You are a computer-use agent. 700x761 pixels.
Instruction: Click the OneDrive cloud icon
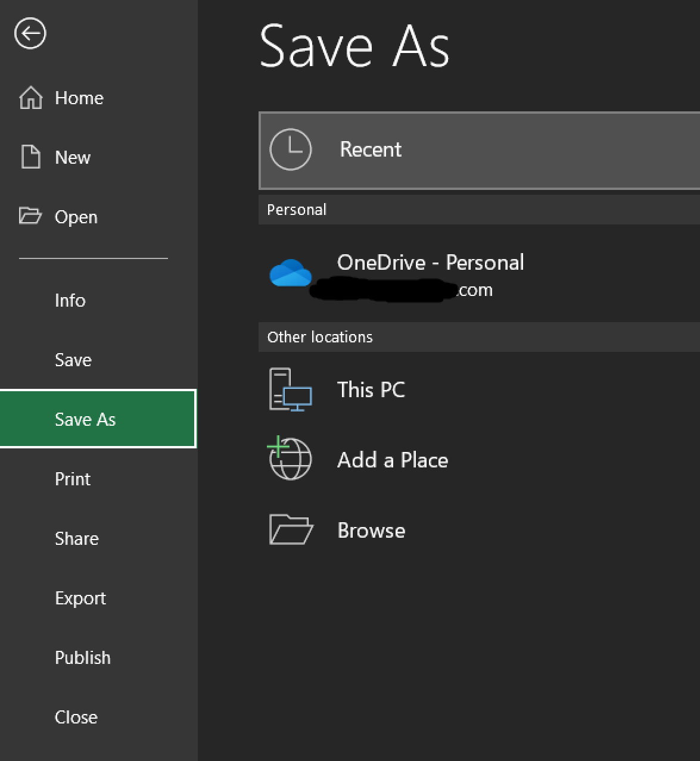pyautogui.click(x=291, y=273)
